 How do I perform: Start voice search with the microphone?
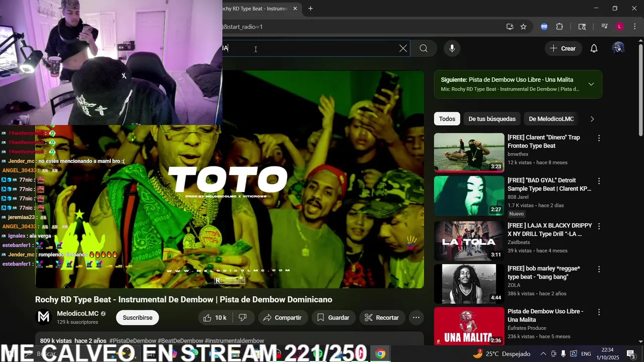tap(452, 48)
